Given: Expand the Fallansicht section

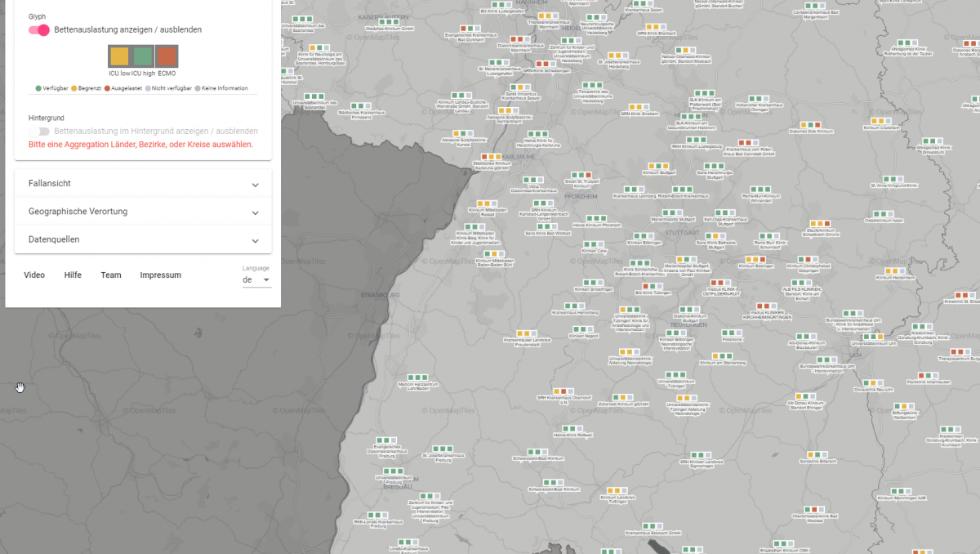Looking at the screenshot, I should (143, 184).
